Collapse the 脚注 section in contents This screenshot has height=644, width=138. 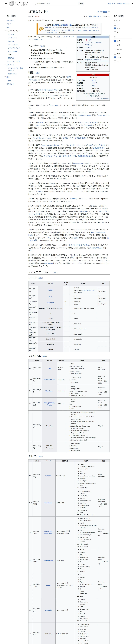pyautogui.click(x=5, y=77)
